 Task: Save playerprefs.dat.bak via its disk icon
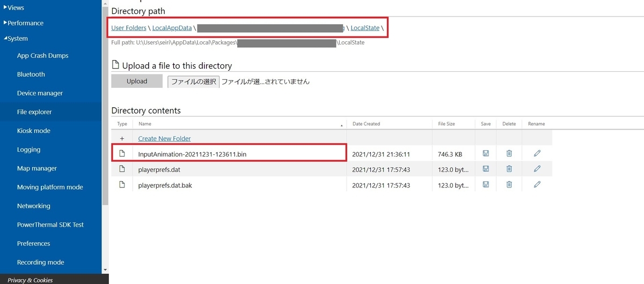(x=486, y=184)
